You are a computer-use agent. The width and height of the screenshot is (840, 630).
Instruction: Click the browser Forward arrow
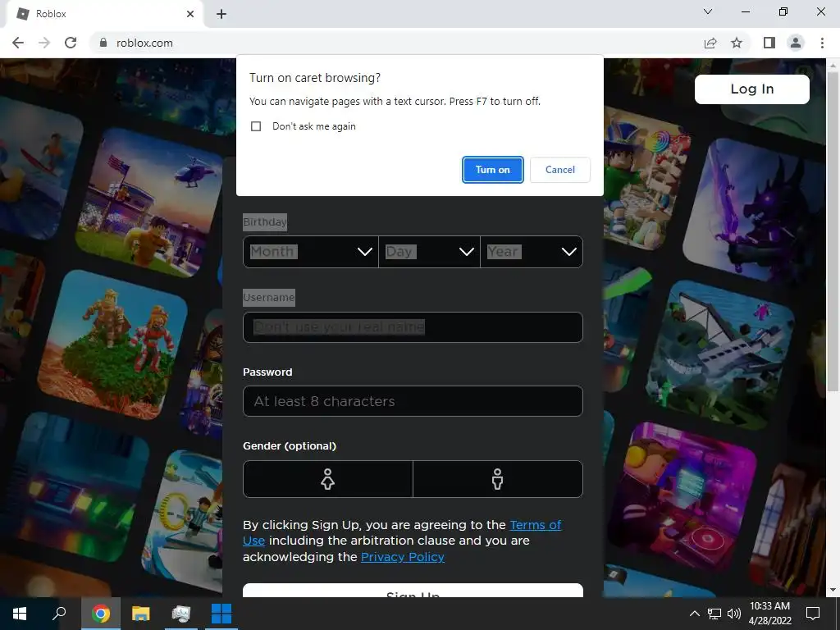pos(44,43)
